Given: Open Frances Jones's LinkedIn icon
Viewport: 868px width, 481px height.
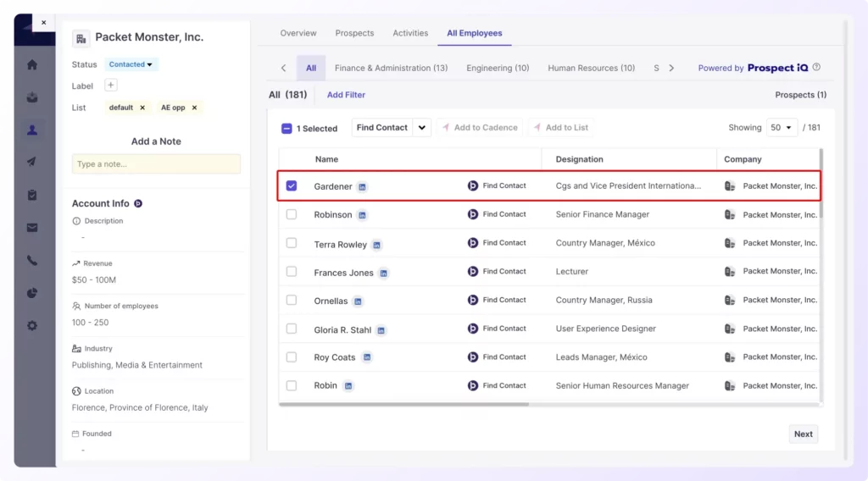Looking at the screenshot, I should click(383, 274).
